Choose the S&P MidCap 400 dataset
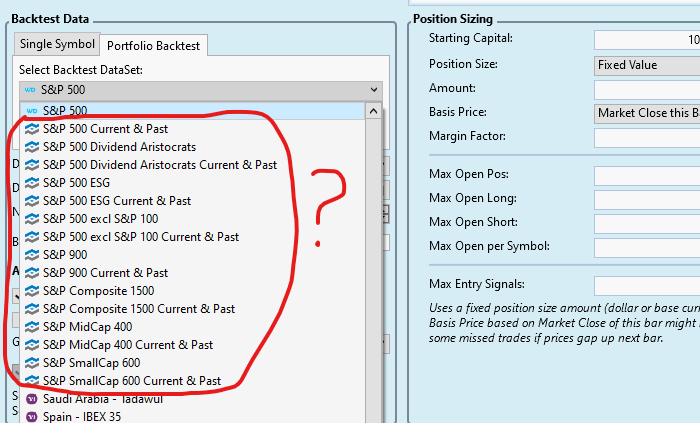 (192, 327)
